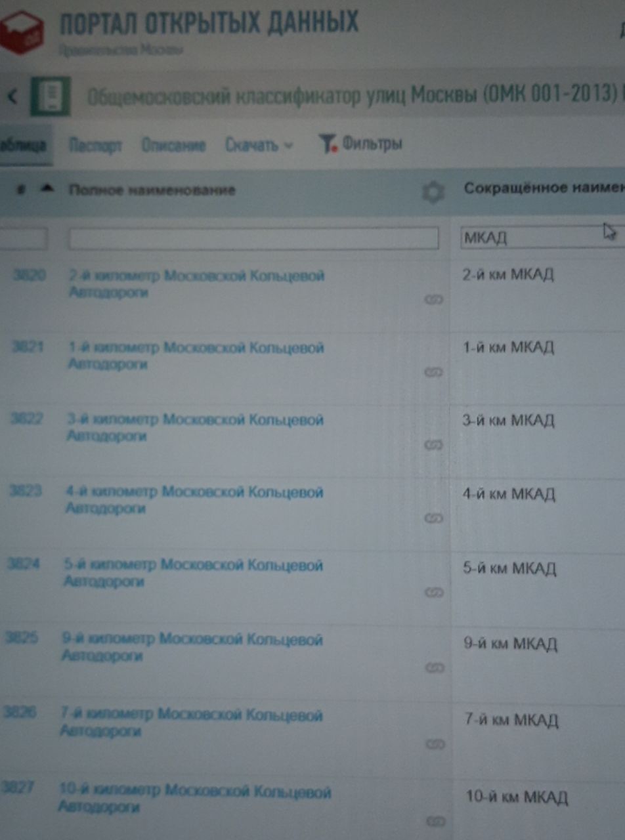The height and width of the screenshot is (840, 625).
Task: Select row number 3821
Action: tap(28, 347)
